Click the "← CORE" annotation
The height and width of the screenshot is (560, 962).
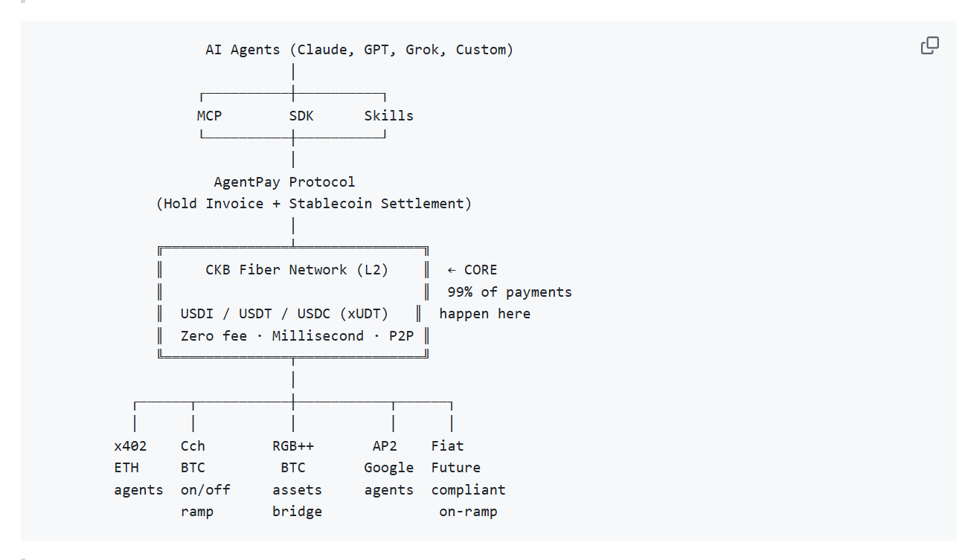[x=472, y=270]
